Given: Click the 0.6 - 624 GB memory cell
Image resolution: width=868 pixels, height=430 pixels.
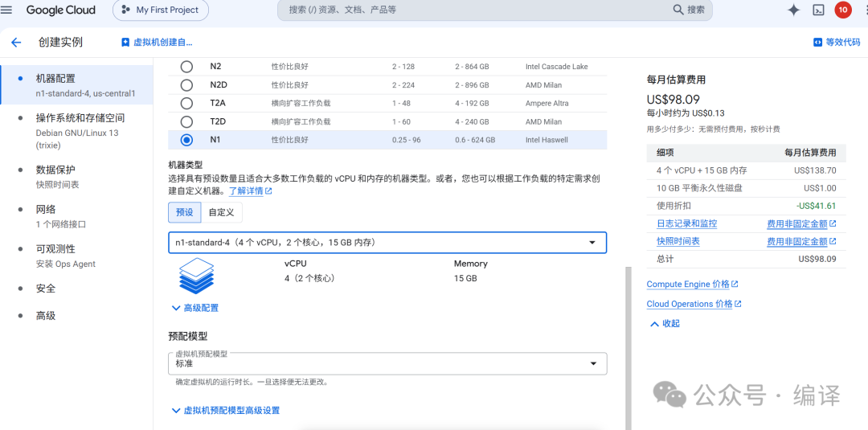Looking at the screenshot, I should coord(475,140).
